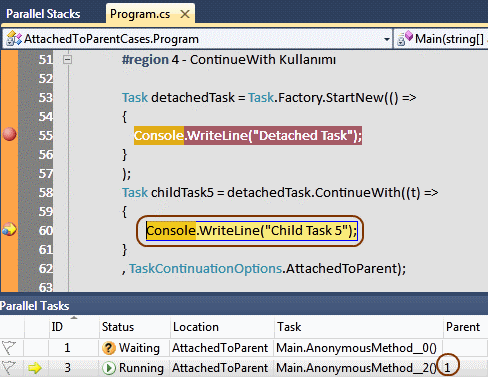488x377 pixels.
Task: Click the current-statement arrow breakpoint on line 60
Action: pos(9,229)
